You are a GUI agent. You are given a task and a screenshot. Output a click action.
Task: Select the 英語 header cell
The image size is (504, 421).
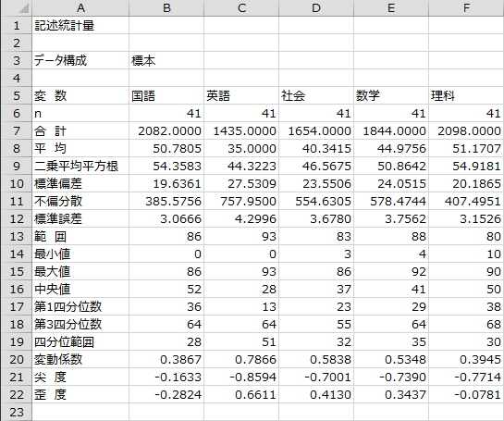pyautogui.click(x=241, y=95)
